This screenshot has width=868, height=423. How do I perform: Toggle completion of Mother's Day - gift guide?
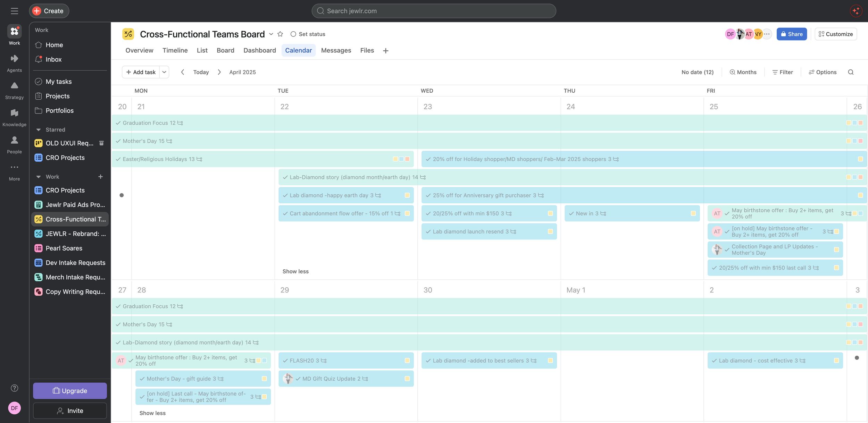coord(142,379)
